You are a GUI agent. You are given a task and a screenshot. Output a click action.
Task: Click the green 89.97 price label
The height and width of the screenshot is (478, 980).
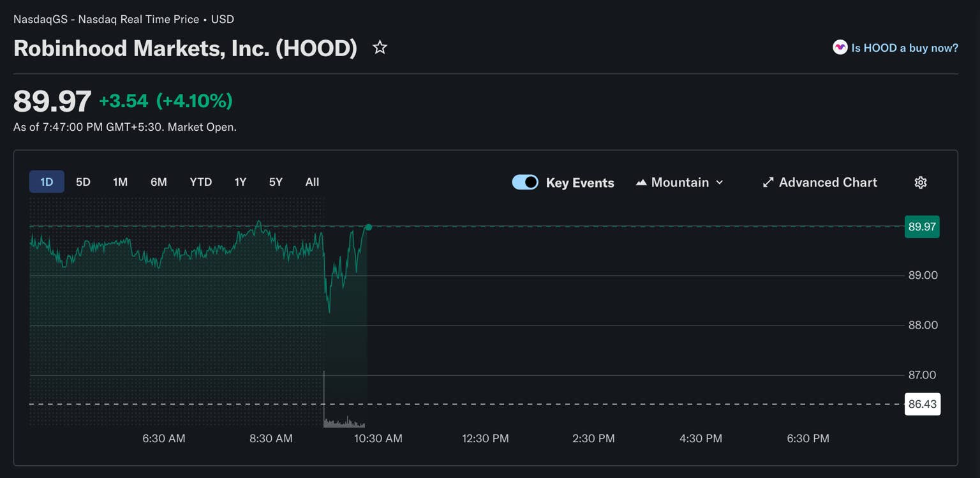(922, 227)
